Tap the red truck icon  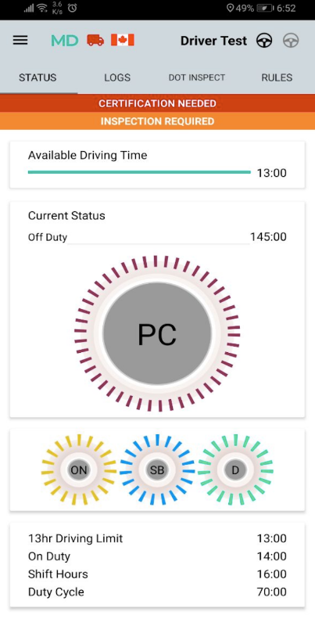point(95,40)
